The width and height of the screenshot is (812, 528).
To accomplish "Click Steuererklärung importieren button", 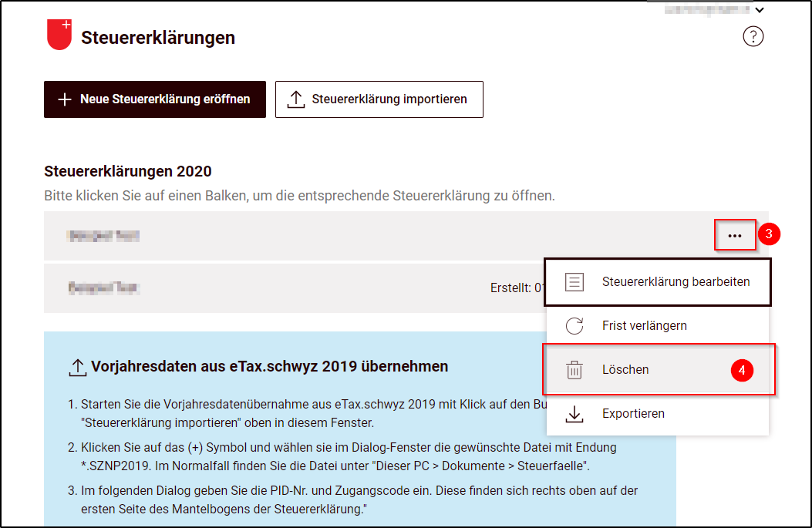I will coord(379,99).
